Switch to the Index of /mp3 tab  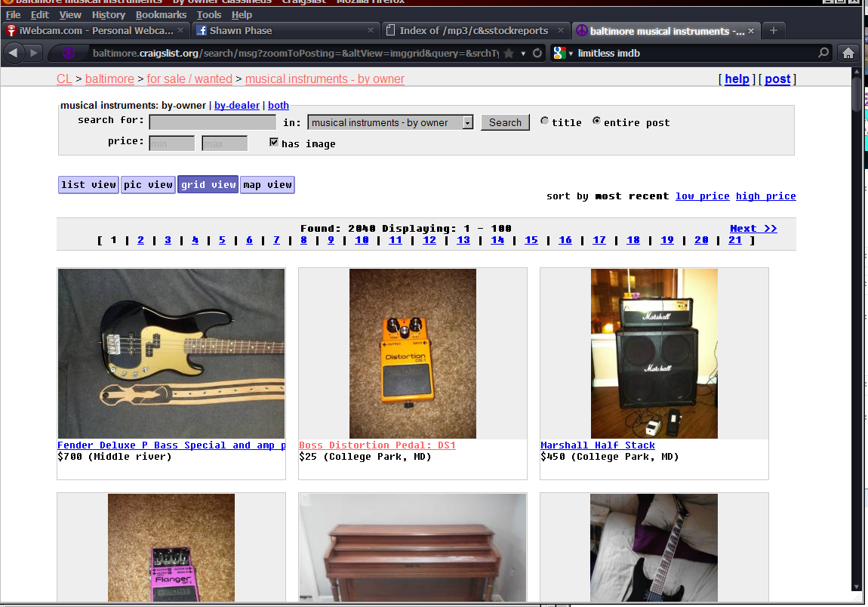[x=476, y=30]
